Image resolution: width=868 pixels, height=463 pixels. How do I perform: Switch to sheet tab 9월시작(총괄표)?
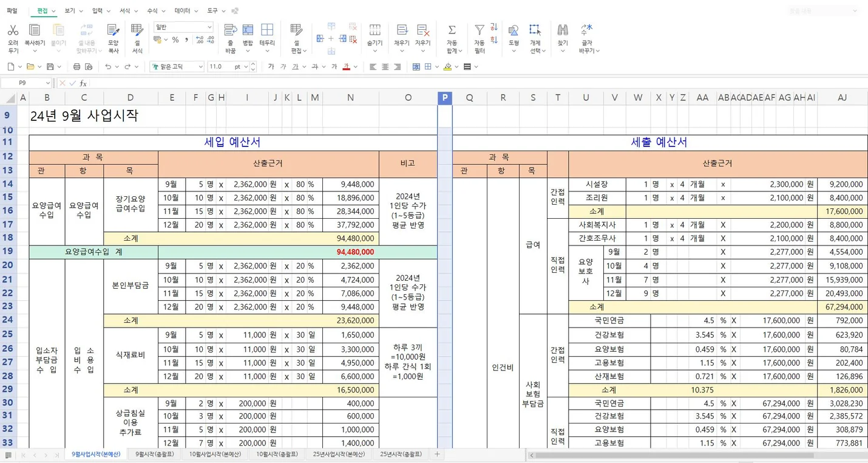click(x=154, y=454)
